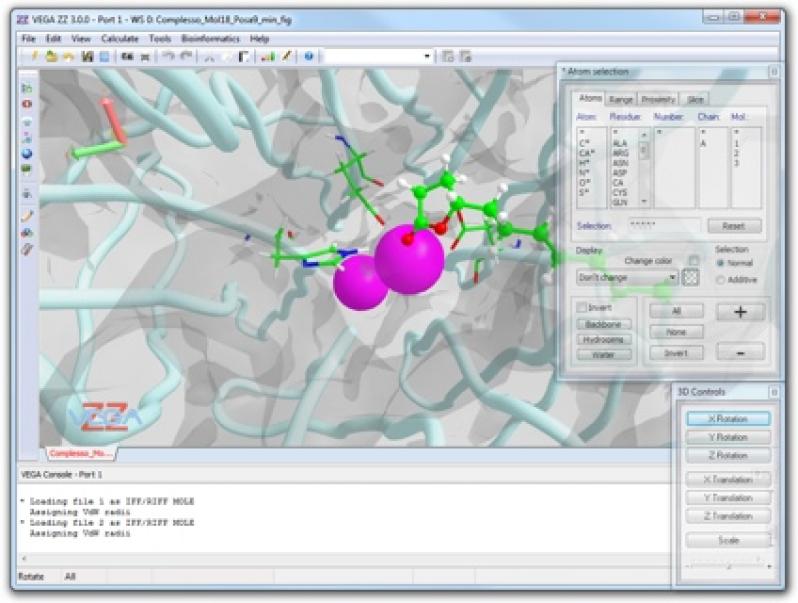Click the minus button in Atom selection
798x603 pixels.
tap(740, 352)
